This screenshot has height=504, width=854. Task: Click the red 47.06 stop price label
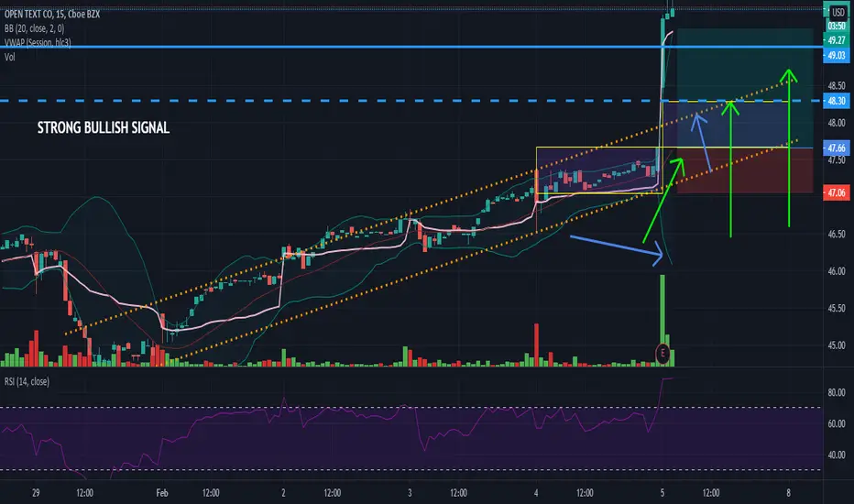click(x=836, y=192)
